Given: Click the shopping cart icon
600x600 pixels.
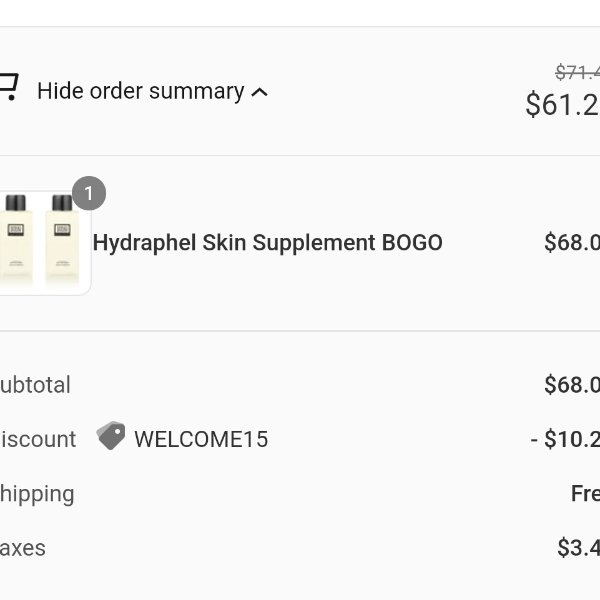Looking at the screenshot, I should 8,87.
